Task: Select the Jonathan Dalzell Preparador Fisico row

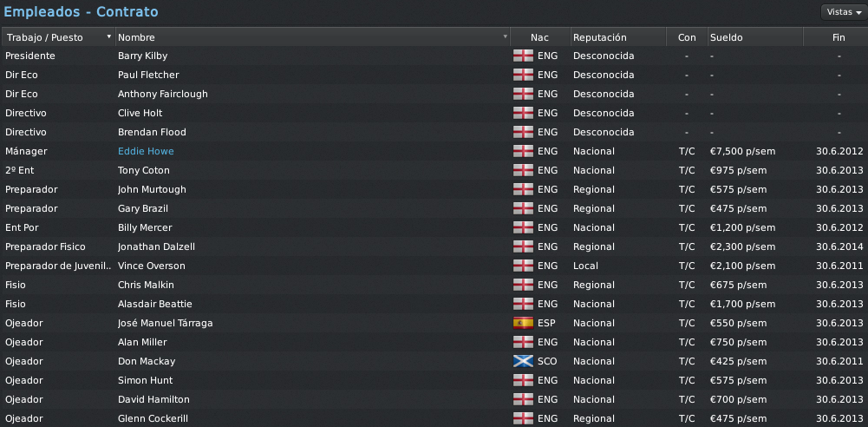Action: pos(434,246)
